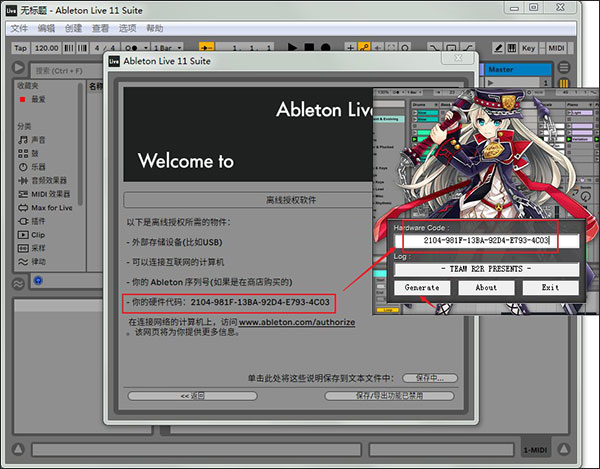Hide the browser with the triangle toggle
This screenshot has height=469, width=600.
18,67
